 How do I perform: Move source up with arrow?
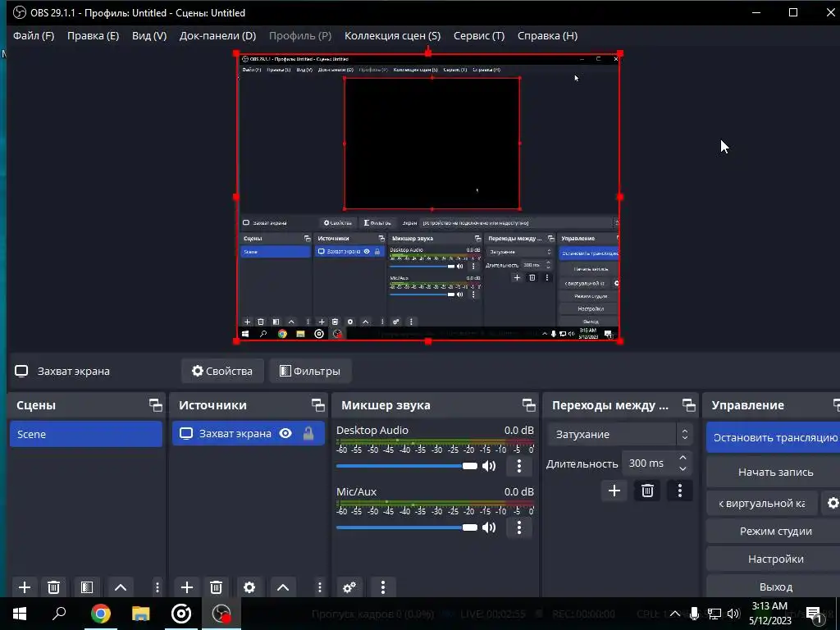click(283, 587)
